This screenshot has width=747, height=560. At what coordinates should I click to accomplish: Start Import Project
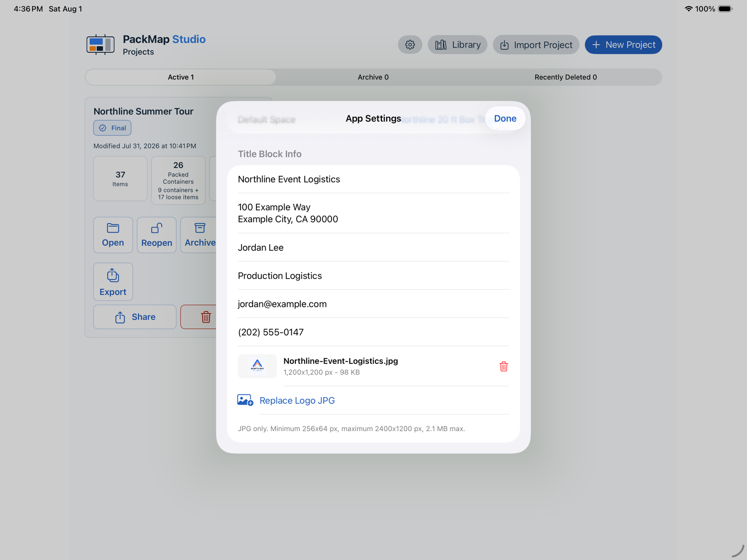click(536, 45)
